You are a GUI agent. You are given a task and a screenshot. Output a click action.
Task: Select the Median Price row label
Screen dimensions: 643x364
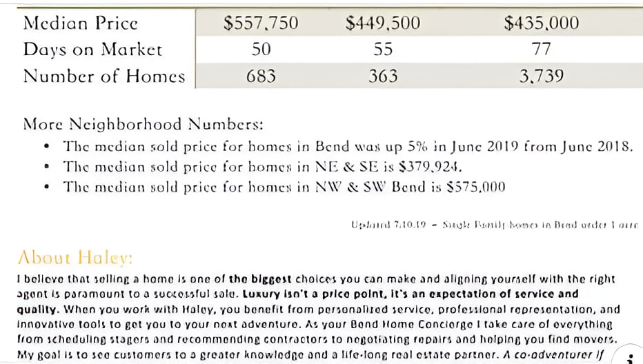click(x=80, y=23)
